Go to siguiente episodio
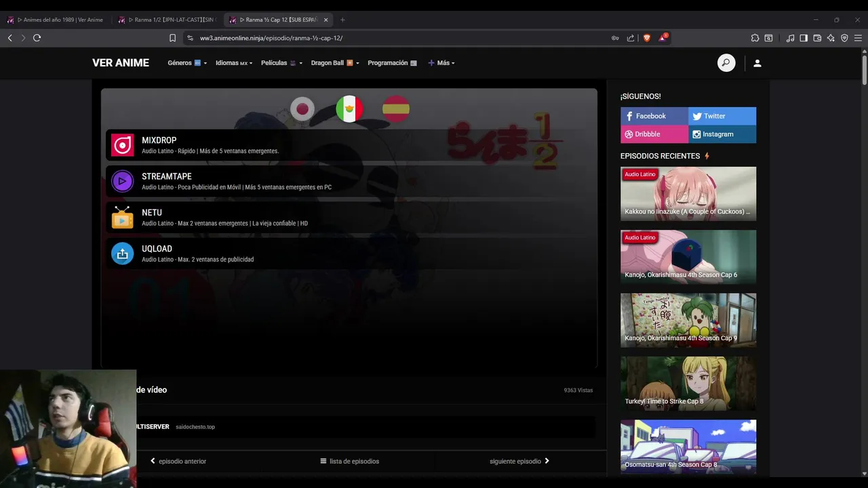This screenshot has height=488, width=868. pyautogui.click(x=519, y=461)
